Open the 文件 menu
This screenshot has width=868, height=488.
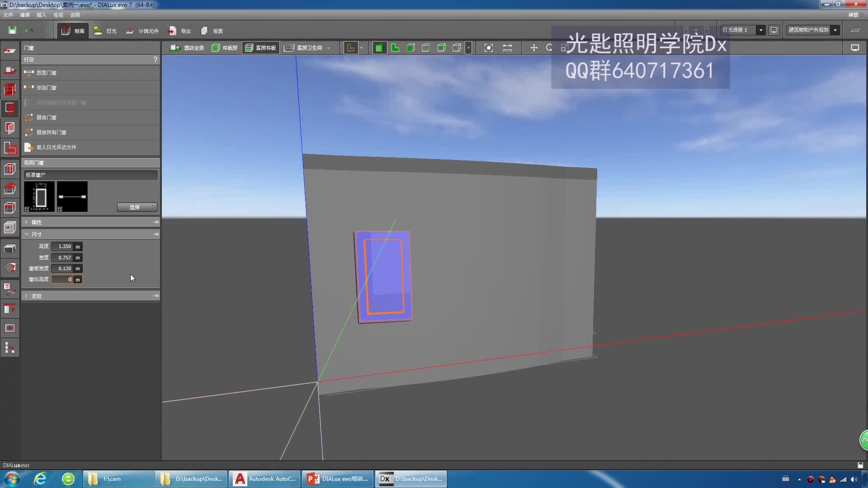[x=8, y=15]
